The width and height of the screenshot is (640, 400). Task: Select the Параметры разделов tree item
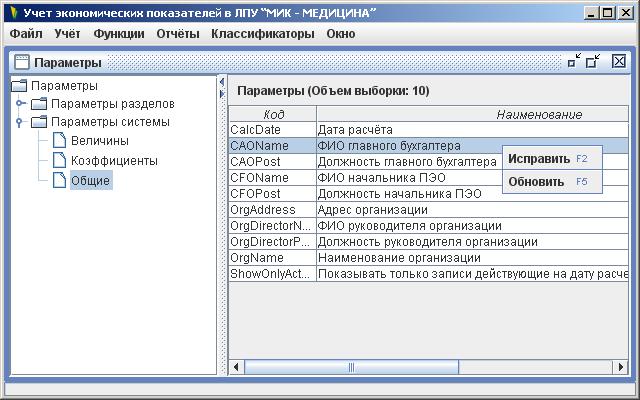(113, 104)
